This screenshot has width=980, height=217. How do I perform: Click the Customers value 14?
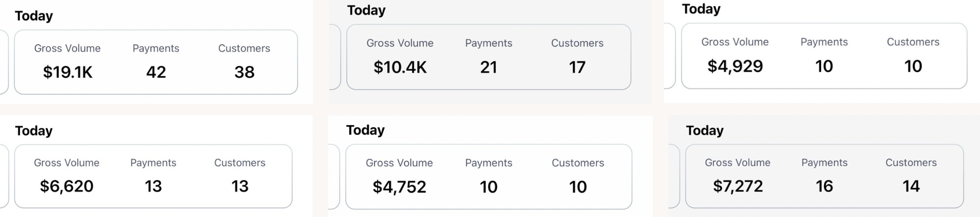pos(911,186)
